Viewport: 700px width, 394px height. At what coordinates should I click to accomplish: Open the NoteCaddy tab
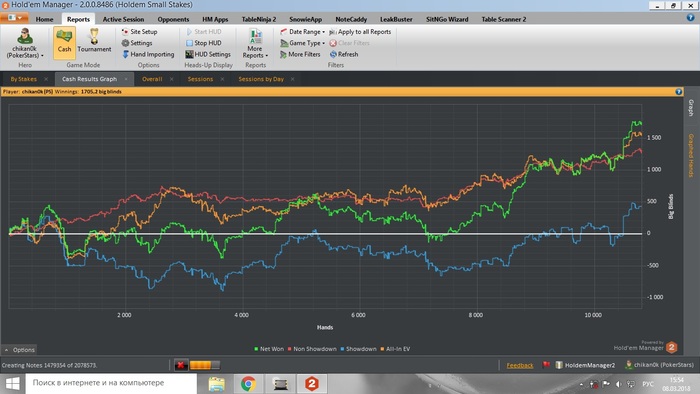coord(351,19)
